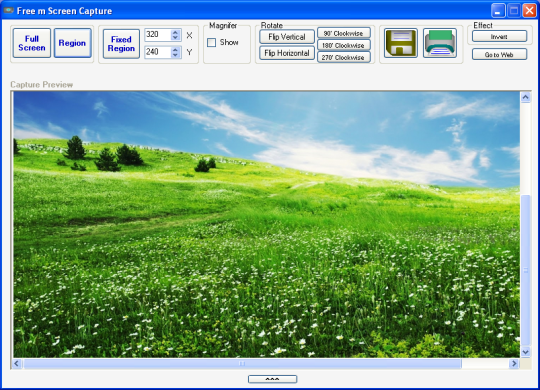Click the captured meadow preview image

(x=266, y=224)
